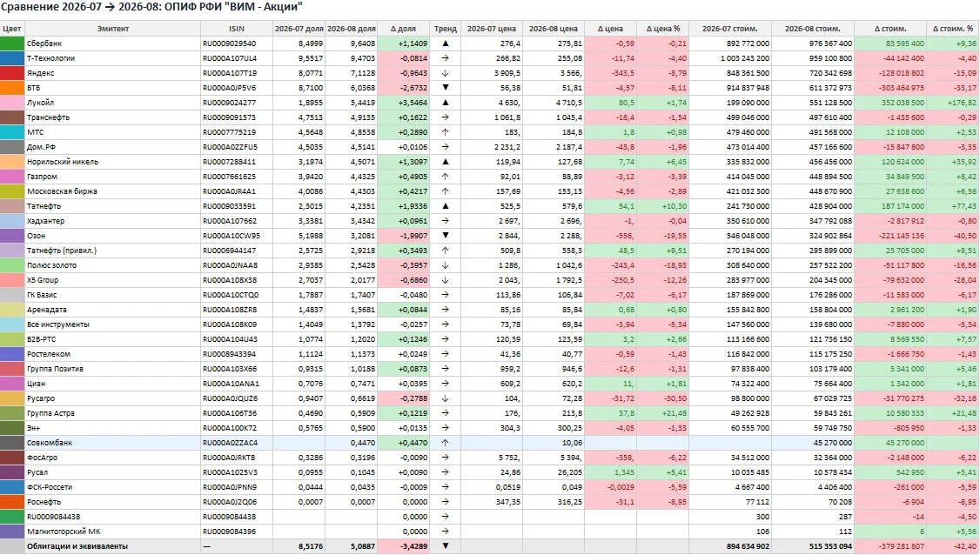Viewport: 980px width, 555px height.
Task: Click the trend icon for Облигации и эквиваленты
Action: point(445,546)
